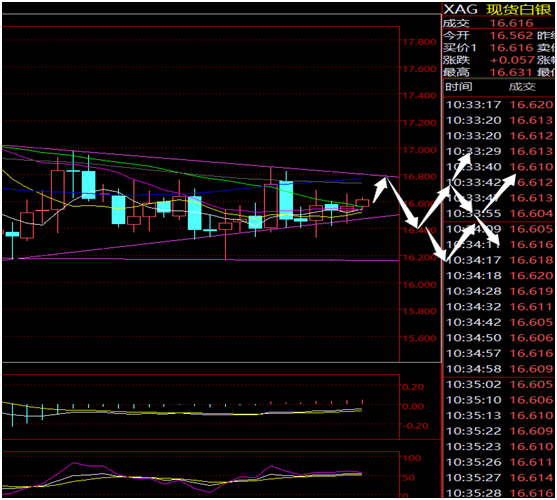Click the 10:34:28 trade row
Viewport: 557px width, 500px height.
499,291
